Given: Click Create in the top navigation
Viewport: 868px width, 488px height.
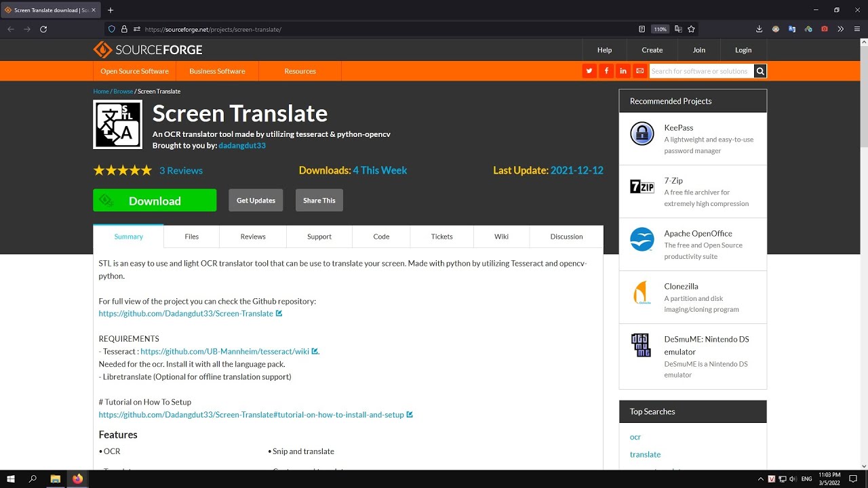Looking at the screenshot, I should 652,49.
